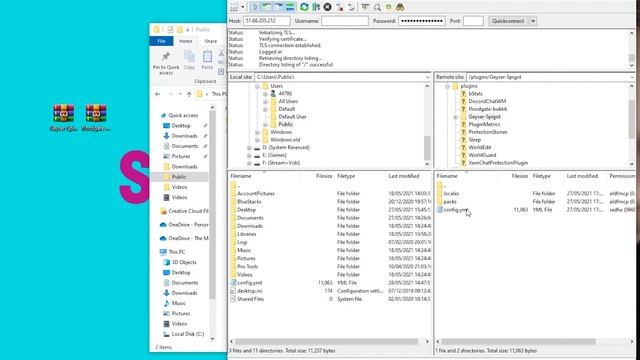Collapse the plugins remote folder node

coord(447,87)
